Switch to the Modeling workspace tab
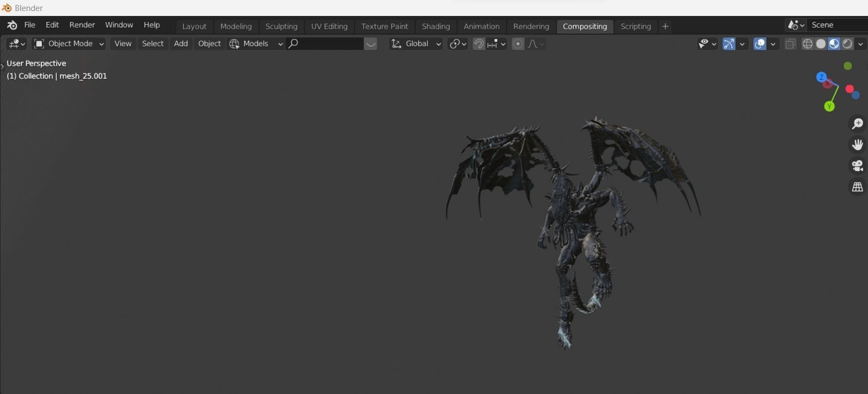 click(x=236, y=26)
